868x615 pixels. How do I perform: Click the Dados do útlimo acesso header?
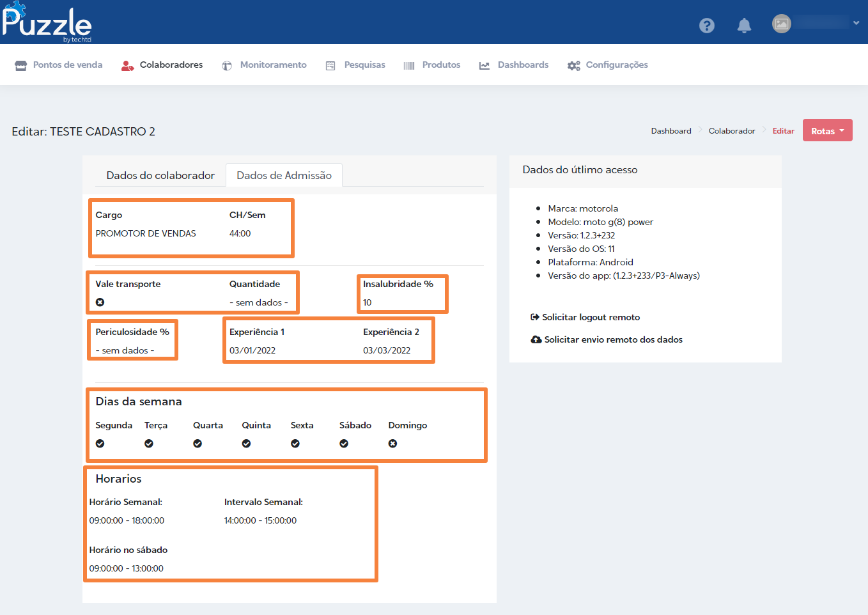click(580, 170)
